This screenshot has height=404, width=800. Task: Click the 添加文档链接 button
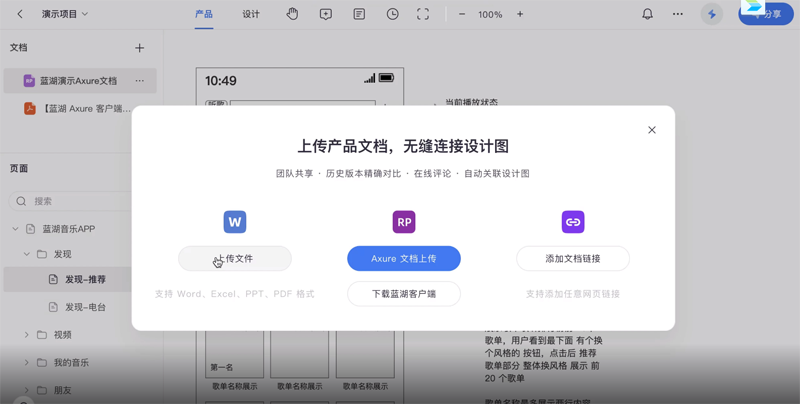[x=573, y=258]
